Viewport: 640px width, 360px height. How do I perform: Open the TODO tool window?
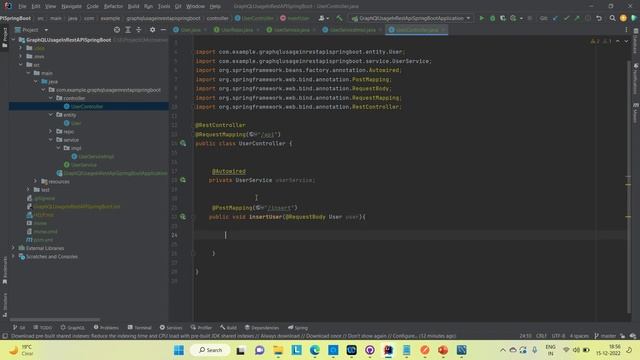tap(43, 327)
